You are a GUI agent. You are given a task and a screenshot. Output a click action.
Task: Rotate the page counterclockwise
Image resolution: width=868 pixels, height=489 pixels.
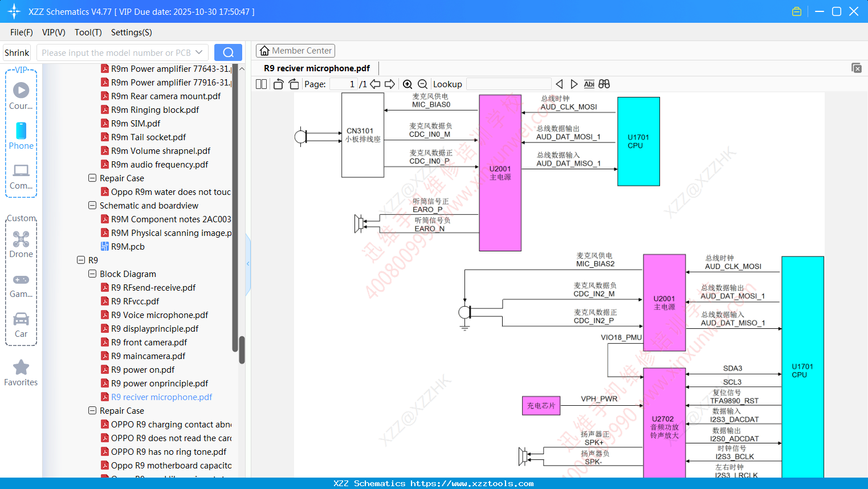tap(278, 84)
